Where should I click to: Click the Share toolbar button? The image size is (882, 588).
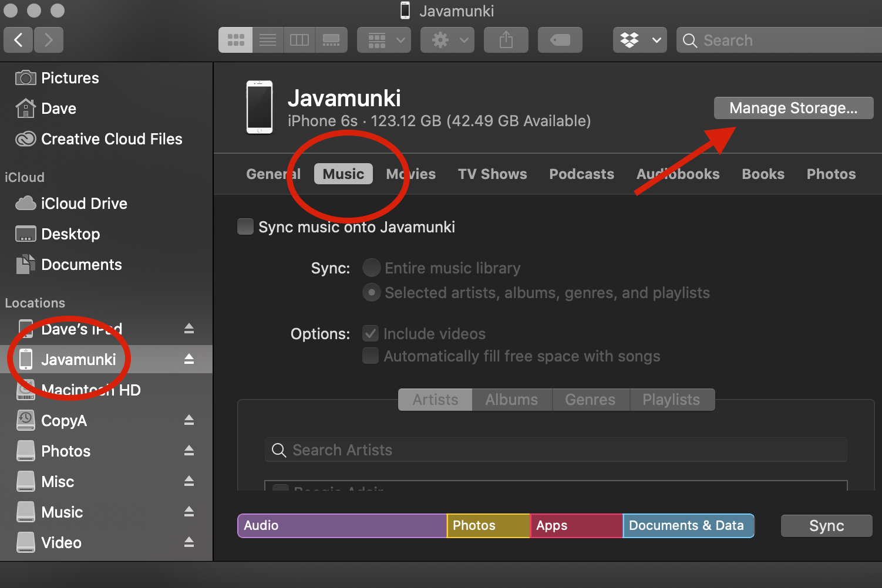[x=506, y=40]
